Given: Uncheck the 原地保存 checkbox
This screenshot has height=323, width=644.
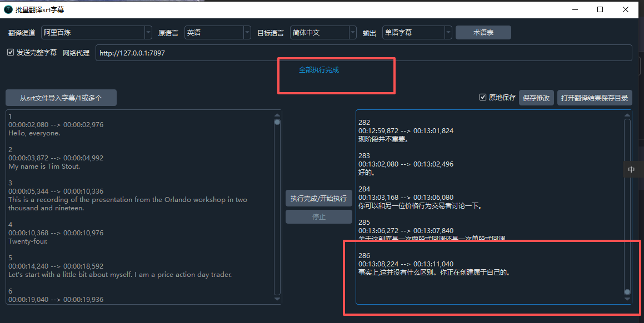Looking at the screenshot, I should [483, 98].
